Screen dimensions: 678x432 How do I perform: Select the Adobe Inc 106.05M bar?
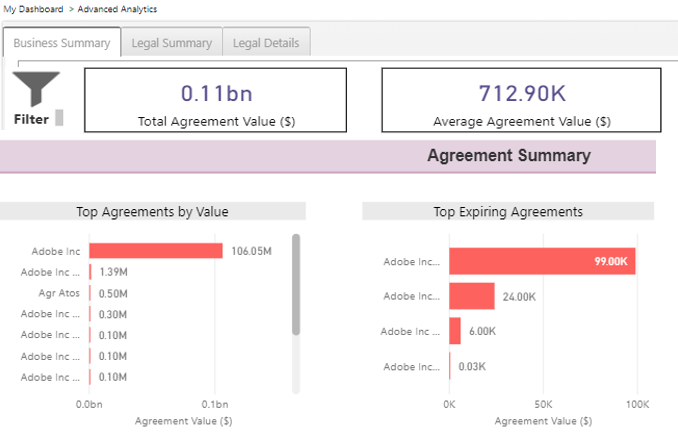155,251
